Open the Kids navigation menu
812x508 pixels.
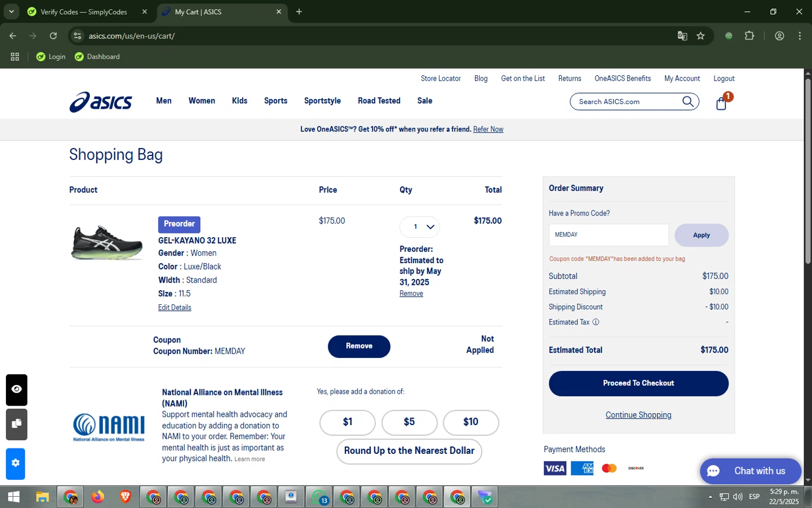[x=239, y=101]
